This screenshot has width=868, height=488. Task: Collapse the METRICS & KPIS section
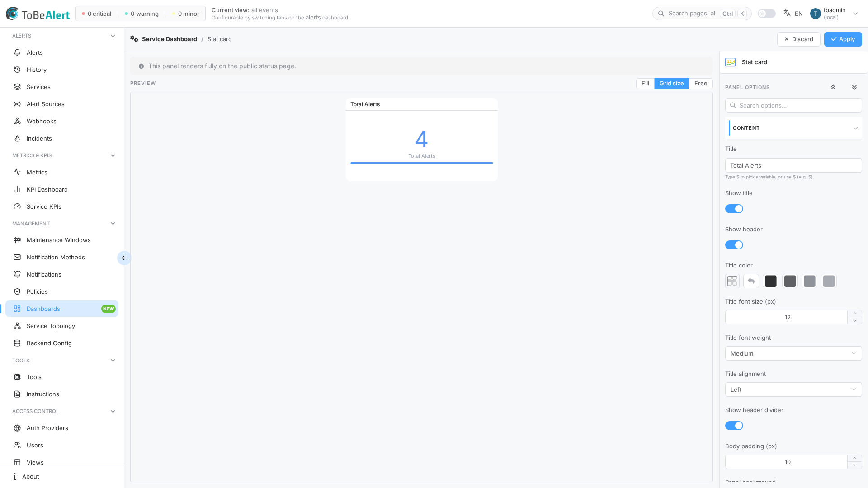click(113, 155)
